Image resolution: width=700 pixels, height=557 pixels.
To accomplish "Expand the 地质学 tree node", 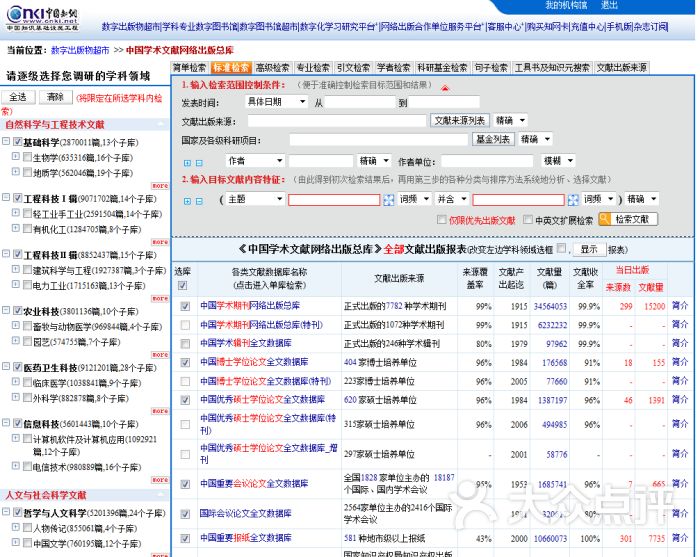I will coord(16,171).
